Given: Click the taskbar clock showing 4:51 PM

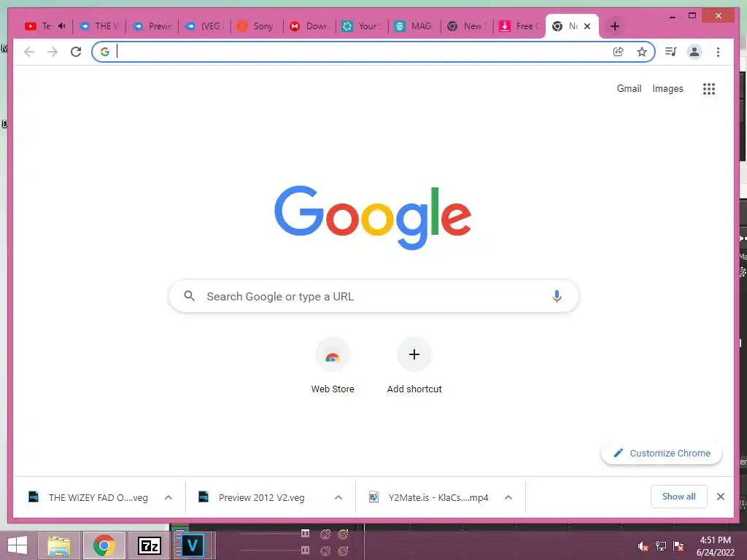Looking at the screenshot, I should click(x=715, y=546).
